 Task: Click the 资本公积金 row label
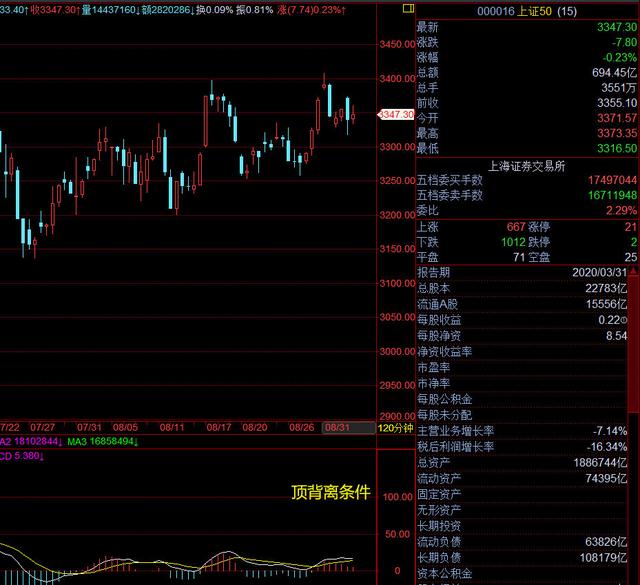tap(444, 574)
